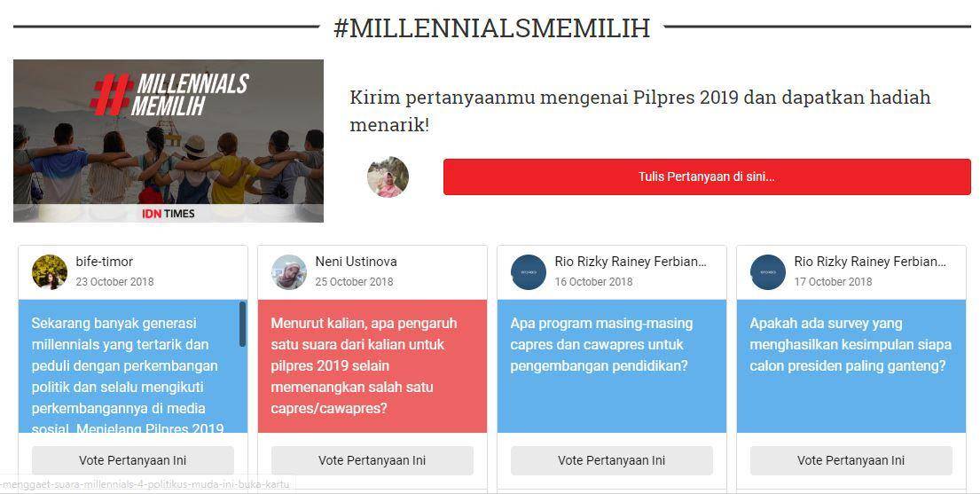
Task: Open Rio Rizky name on 16 October card
Action: click(631, 262)
